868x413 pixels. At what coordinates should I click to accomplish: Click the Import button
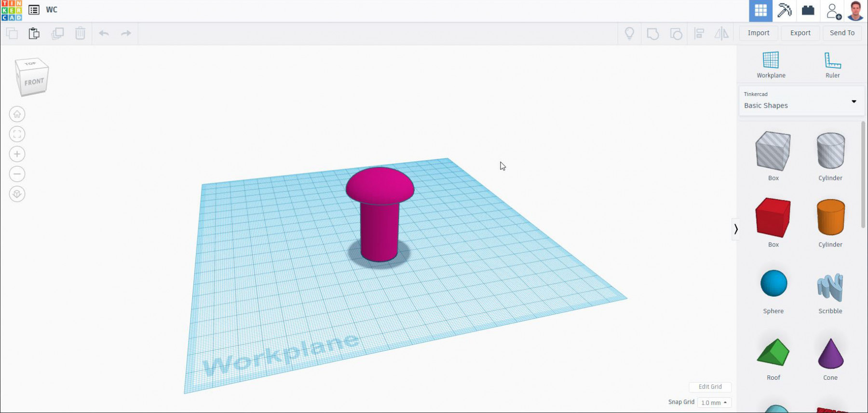tap(759, 33)
